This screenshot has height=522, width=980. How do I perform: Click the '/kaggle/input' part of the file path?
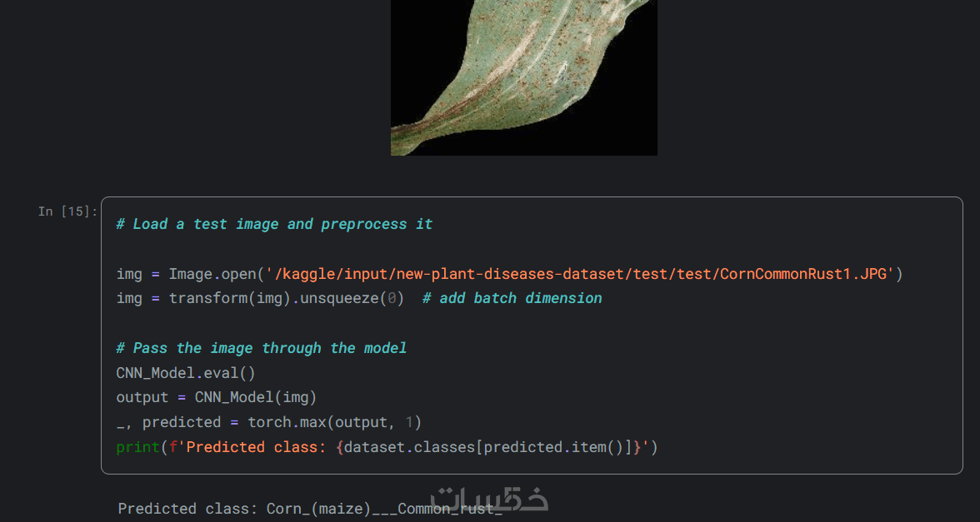pyautogui.click(x=330, y=274)
